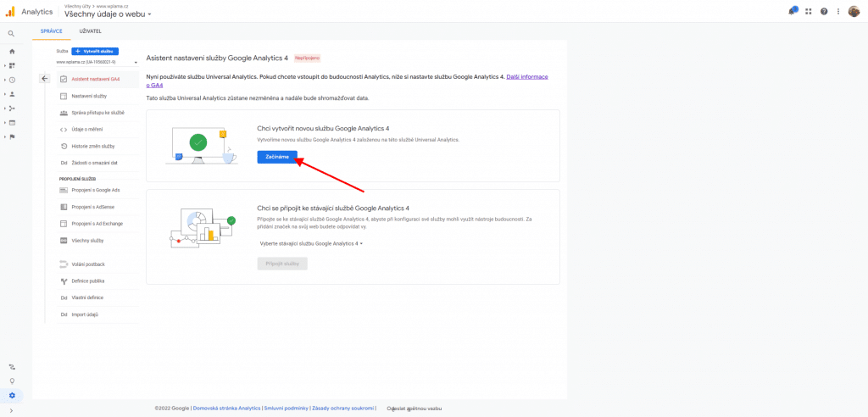Select 'Nastavení služby' in property menu
Image resolution: width=868 pixels, height=417 pixels.
point(89,96)
